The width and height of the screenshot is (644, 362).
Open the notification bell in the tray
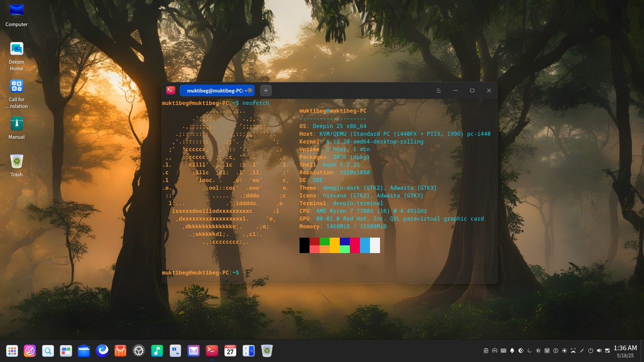[x=512, y=351]
